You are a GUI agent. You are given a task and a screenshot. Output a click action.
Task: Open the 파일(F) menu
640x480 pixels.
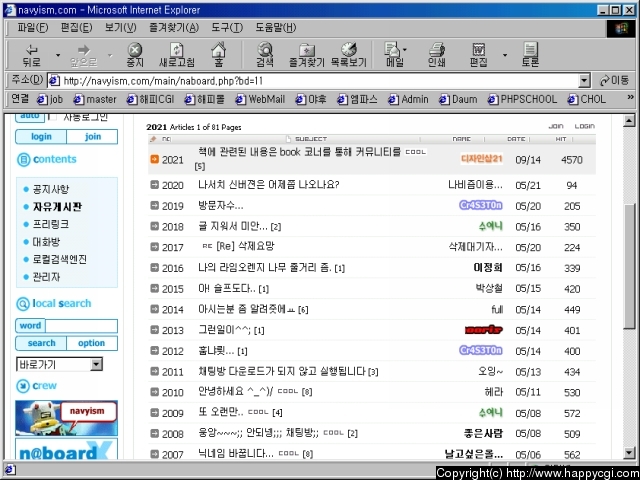[x=33, y=28]
